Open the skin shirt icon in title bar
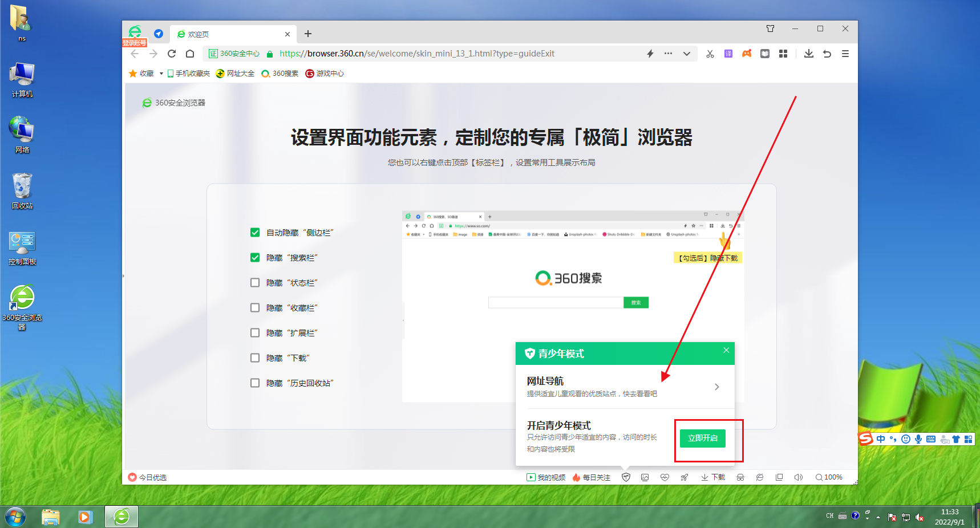 click(771, 29)
